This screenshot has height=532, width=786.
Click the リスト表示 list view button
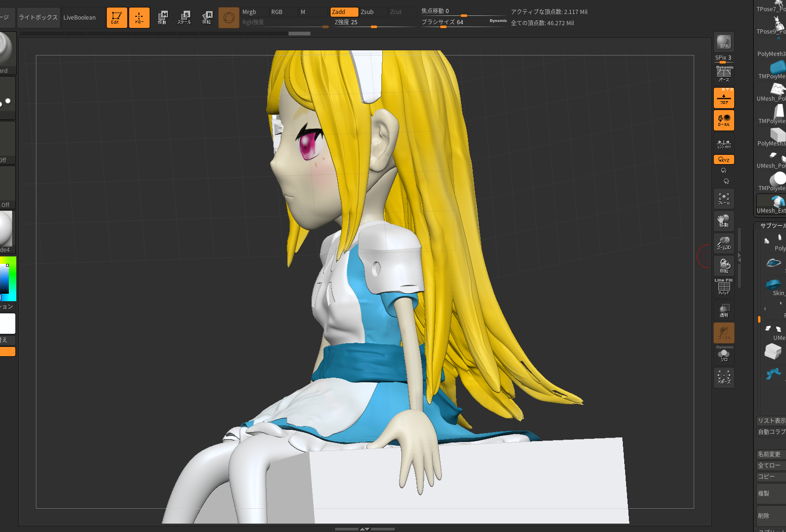(x=772, y=421)
